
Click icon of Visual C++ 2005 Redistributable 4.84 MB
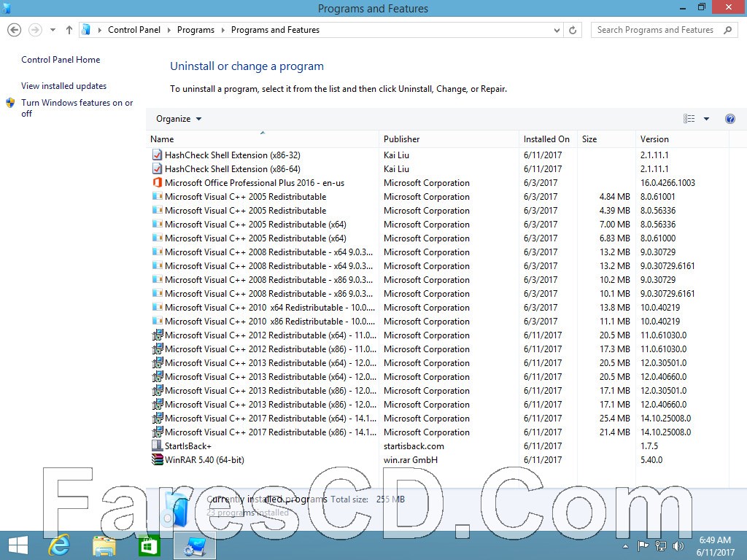(x=157, y=196)
